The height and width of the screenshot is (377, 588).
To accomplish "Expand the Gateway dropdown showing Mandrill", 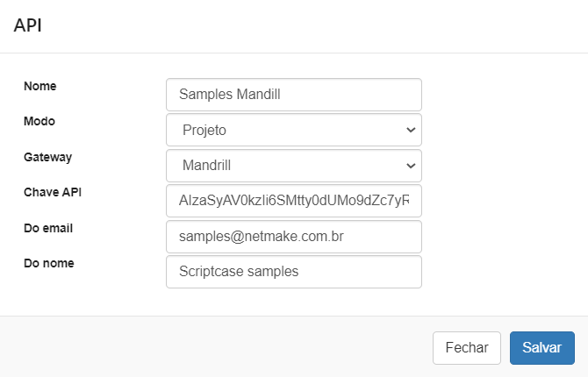I will click(293, 165).
